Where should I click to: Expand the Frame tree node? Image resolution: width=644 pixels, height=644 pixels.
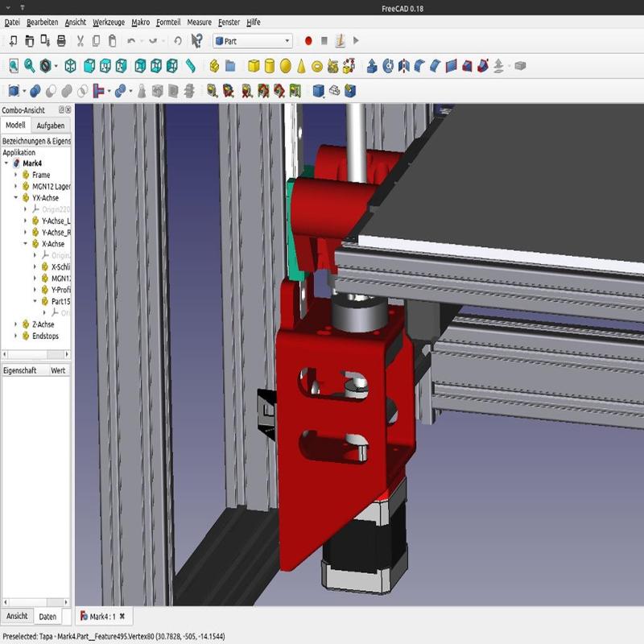16,175
